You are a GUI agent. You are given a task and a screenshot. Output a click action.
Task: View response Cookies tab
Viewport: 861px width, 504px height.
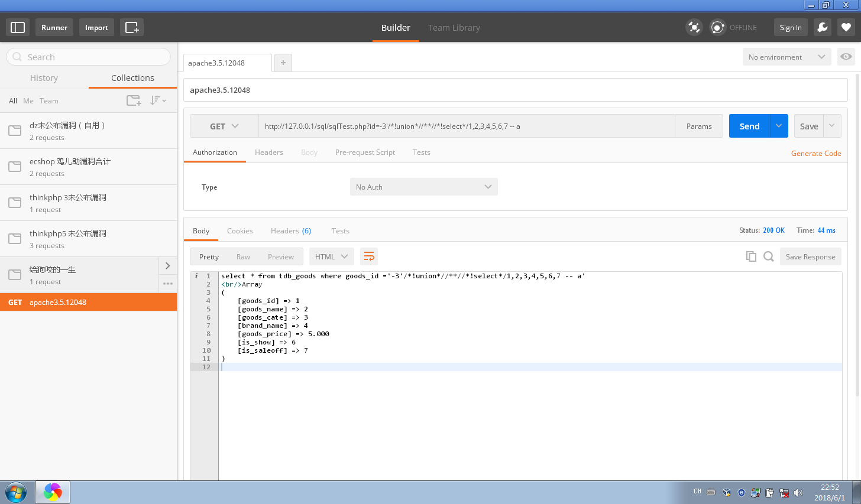240,231
